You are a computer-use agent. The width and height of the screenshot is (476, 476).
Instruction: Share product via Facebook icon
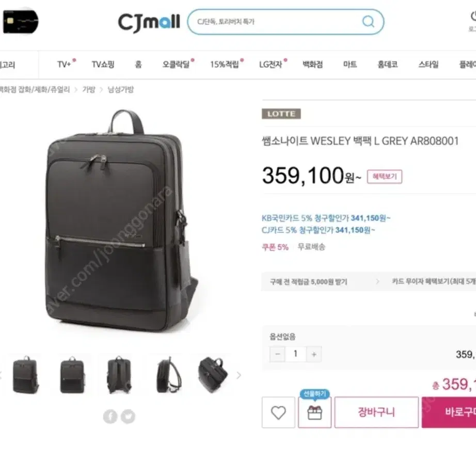click(110, 416)
